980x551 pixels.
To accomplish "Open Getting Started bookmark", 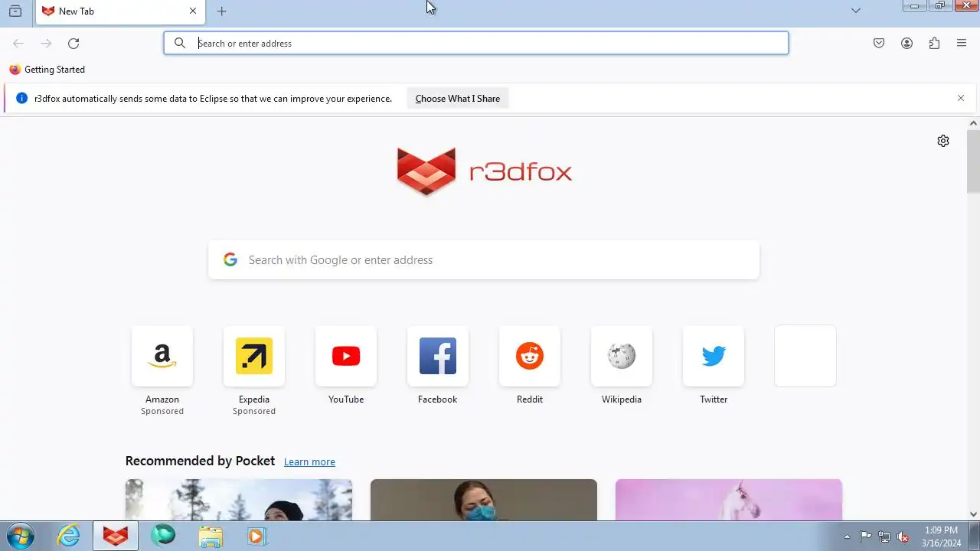I will 47,70.
